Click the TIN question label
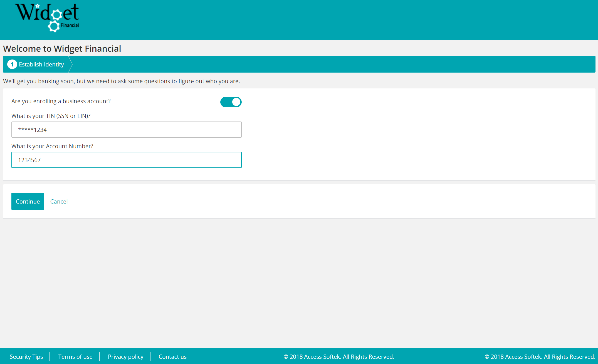 [51, 116]
